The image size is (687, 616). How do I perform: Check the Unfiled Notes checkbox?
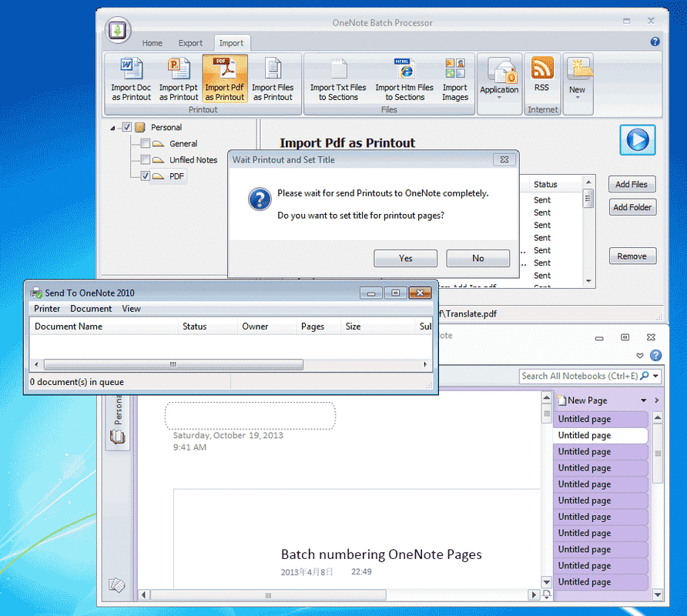click(x=146, y=159)
